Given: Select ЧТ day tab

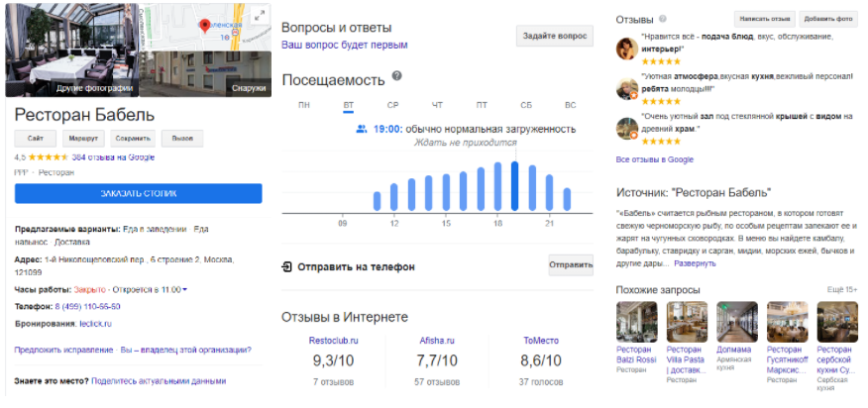Looking at the screenshot, I should [437, 105].
